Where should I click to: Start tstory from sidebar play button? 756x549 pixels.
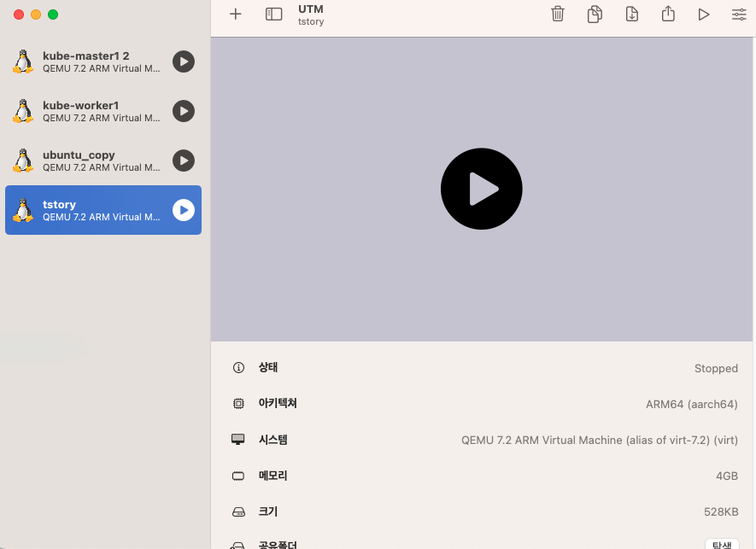point(184,210)
